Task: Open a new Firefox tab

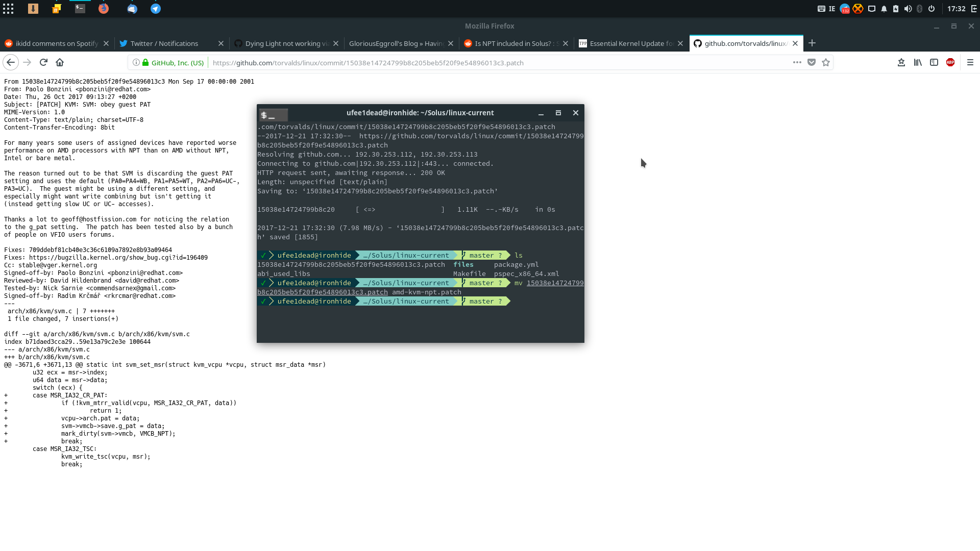Action: tap(812, 43)
